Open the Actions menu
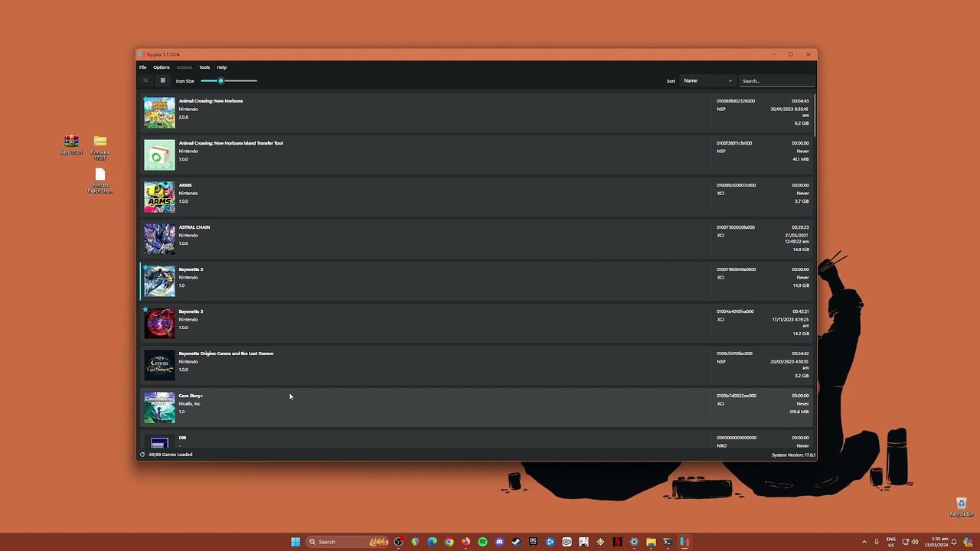 tap(185, 67)
